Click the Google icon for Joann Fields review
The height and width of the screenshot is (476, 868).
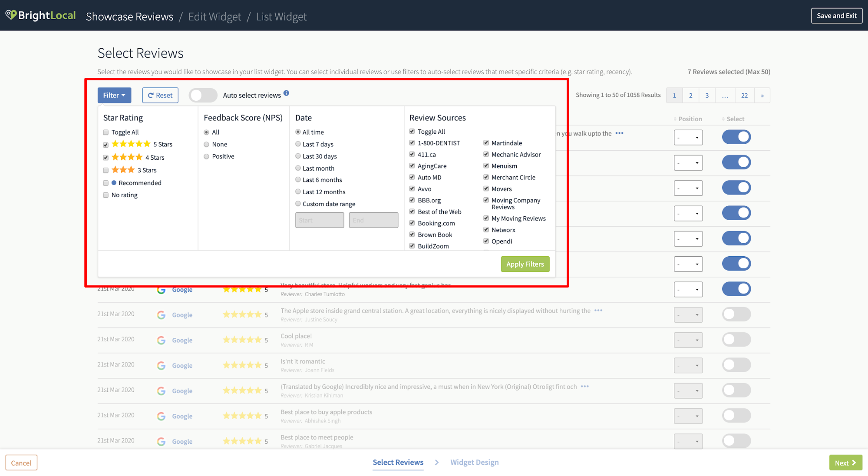coord(161,366)
